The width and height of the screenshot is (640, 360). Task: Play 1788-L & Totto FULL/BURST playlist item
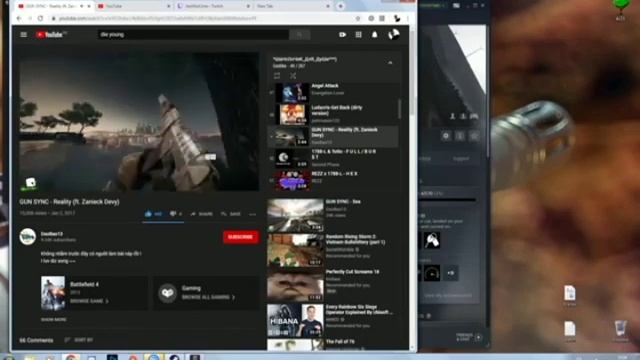pyautogui.click(x=333, y=158)
